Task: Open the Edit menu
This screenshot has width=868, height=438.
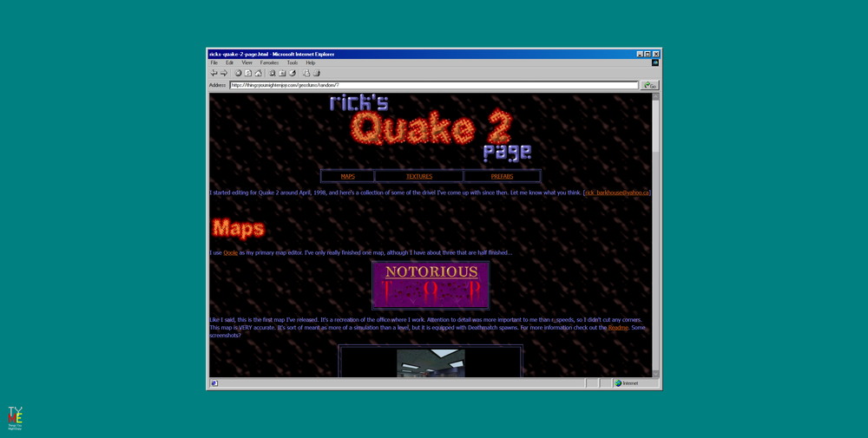Action: [x=230, y=62]
